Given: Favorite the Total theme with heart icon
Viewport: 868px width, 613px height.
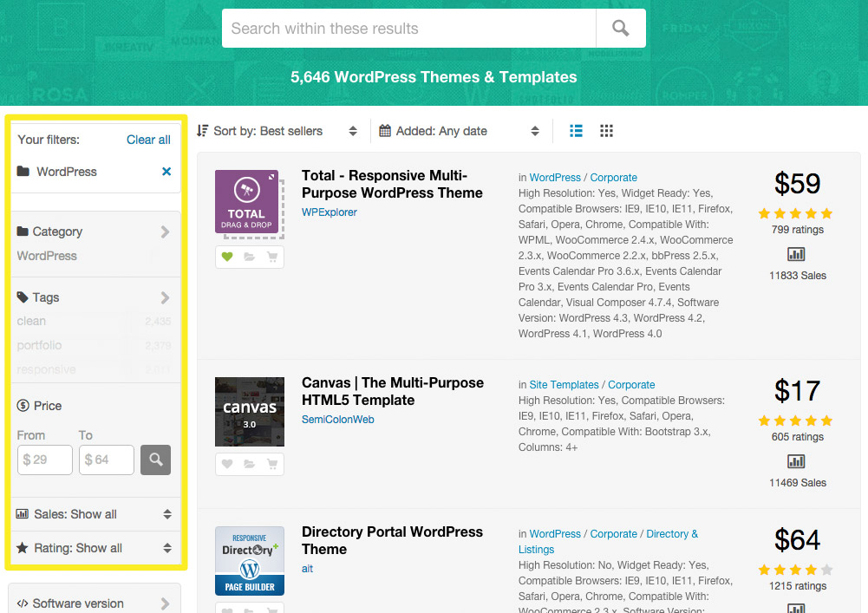Looking at the screenshot, I should (x=227, y=257).
